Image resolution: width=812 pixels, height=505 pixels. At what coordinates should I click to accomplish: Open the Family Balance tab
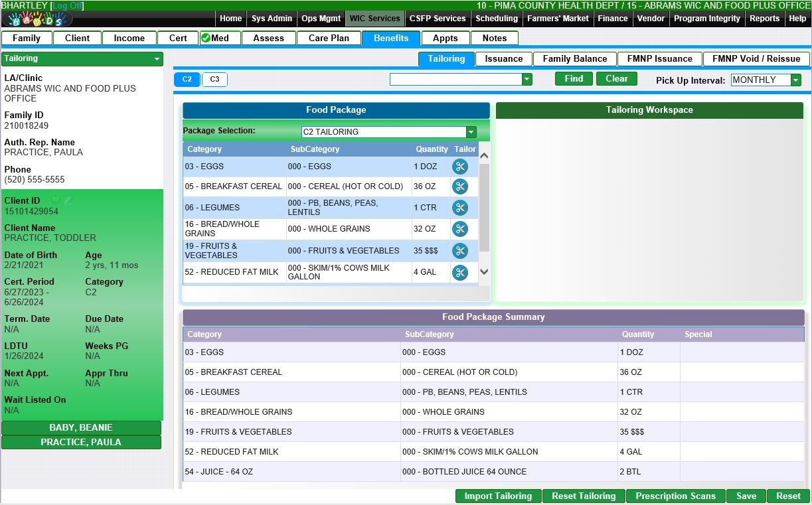click(574, 59)
